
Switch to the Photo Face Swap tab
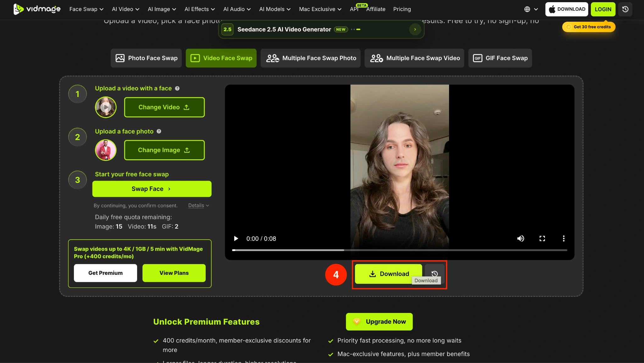pos(146,58)
